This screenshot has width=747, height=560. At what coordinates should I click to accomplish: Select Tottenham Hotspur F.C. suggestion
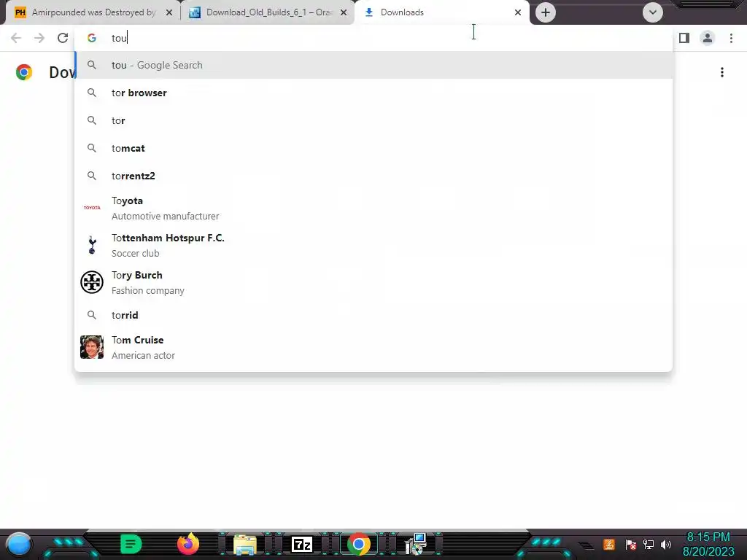click(x=374, y=245)
